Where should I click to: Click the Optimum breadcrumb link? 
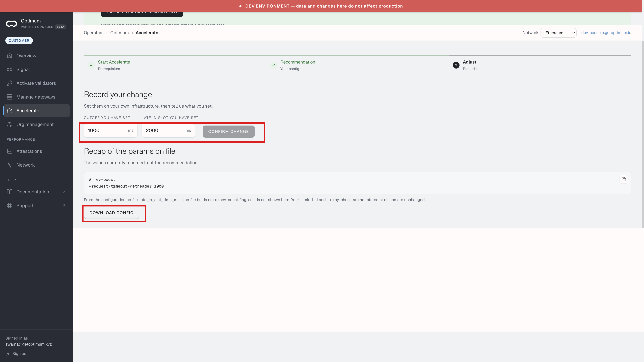tap(120, 33)
